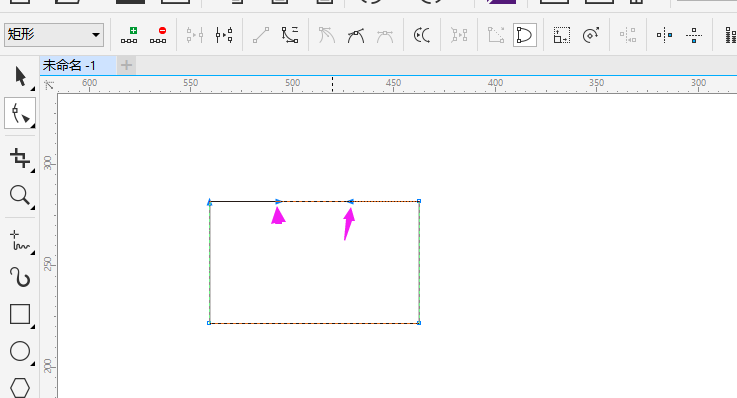
Task: Select the Zoom magnifier tool
Action: pyautogui.click(x=20, y=195)
